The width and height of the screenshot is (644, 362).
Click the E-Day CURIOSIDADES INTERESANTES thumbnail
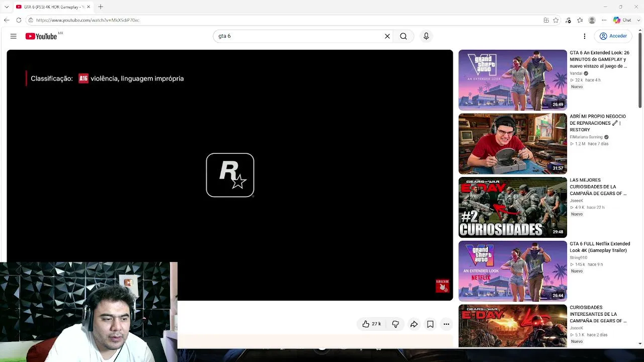click(513, 326)
